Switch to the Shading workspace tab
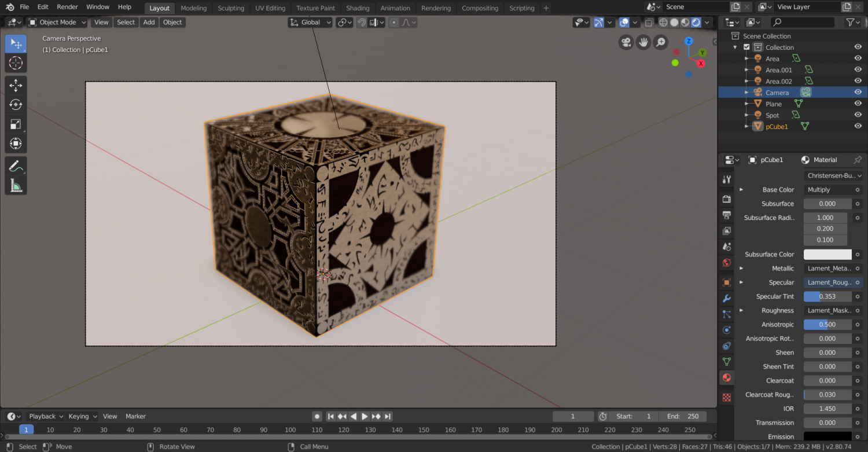 (x=357, y=8)
